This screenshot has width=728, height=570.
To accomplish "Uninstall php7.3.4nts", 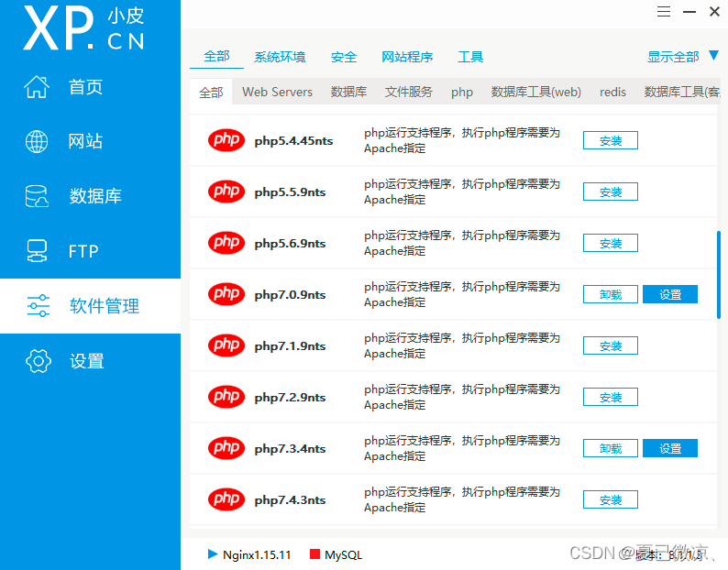I will click(x=611, y=448).
